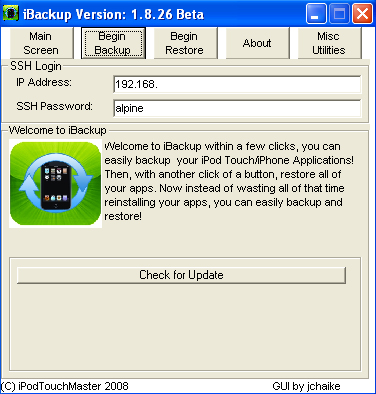This screenshot has width=376, height=394.
Task: Click the "SSH Password:" label
Action: tap(54, 106)
